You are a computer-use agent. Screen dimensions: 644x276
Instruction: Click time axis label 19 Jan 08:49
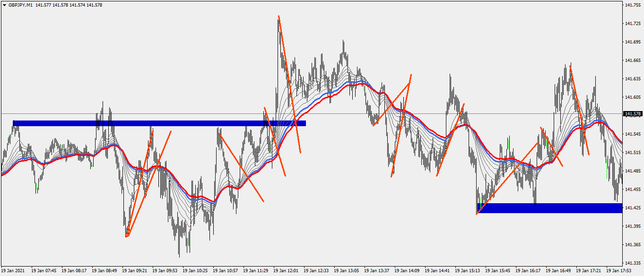(x=104, y=271)
